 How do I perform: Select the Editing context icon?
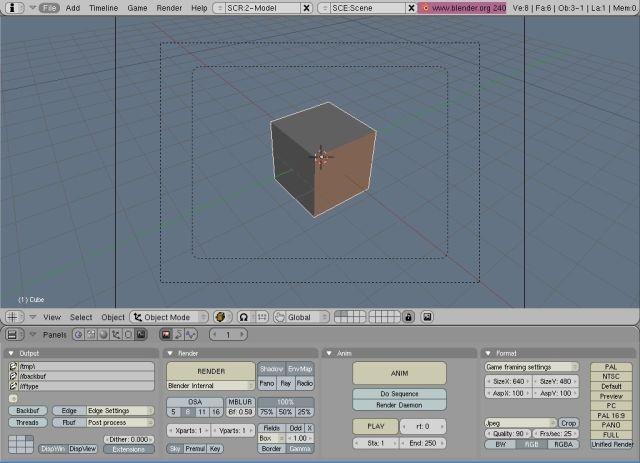(x=128, y=335)
